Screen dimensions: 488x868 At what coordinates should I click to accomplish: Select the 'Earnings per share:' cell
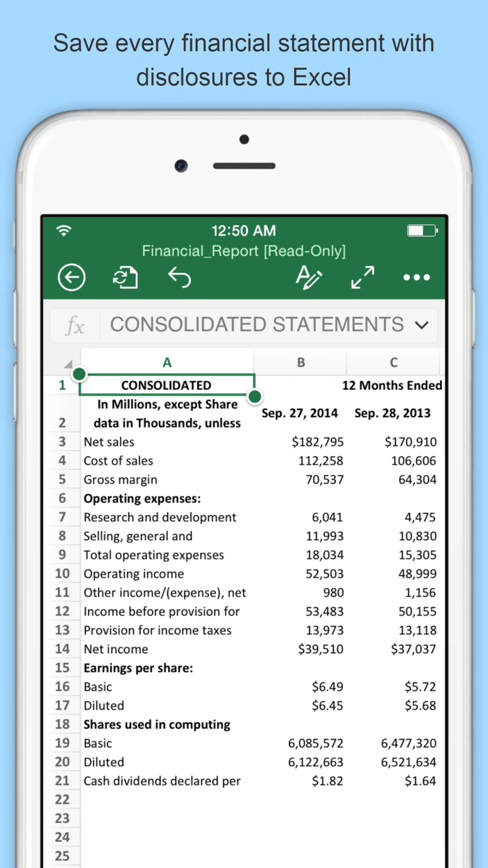pos(139,668)
